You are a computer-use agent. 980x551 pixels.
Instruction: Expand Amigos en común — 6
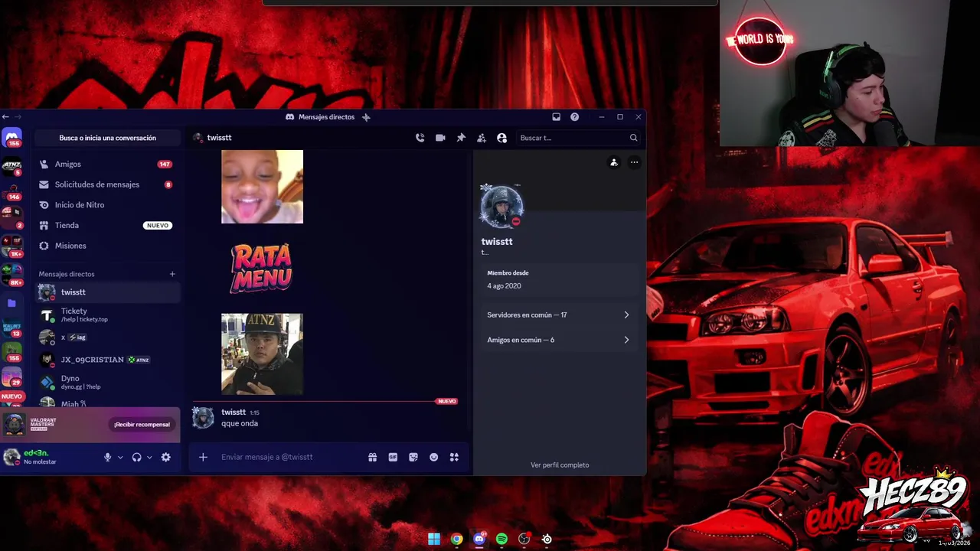coord(558,340)
